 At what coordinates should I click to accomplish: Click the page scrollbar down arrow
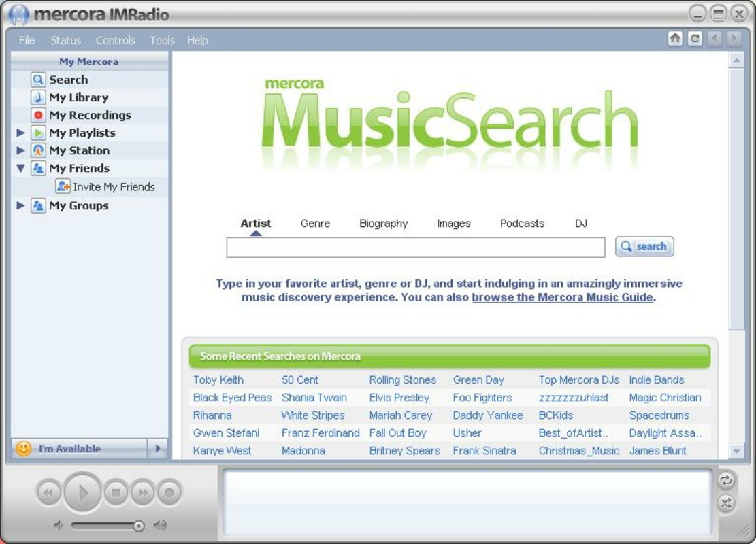tap(736, 451)
